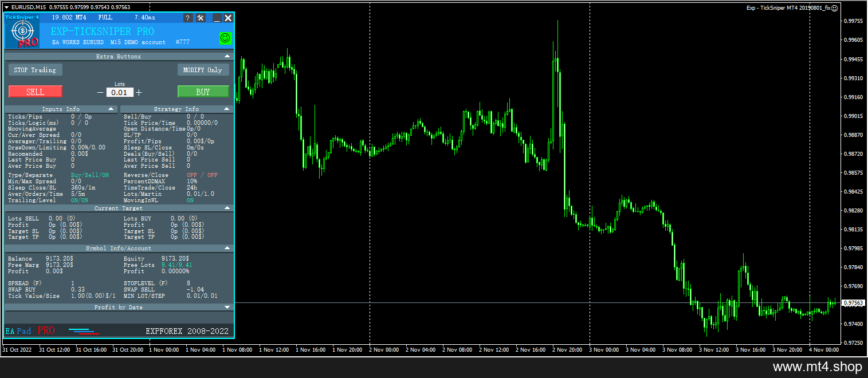The width and height of the screenshot is (868, 378).
Task: Click the EA WORKS EURUSD status text
Action: [x=78, y=42]
